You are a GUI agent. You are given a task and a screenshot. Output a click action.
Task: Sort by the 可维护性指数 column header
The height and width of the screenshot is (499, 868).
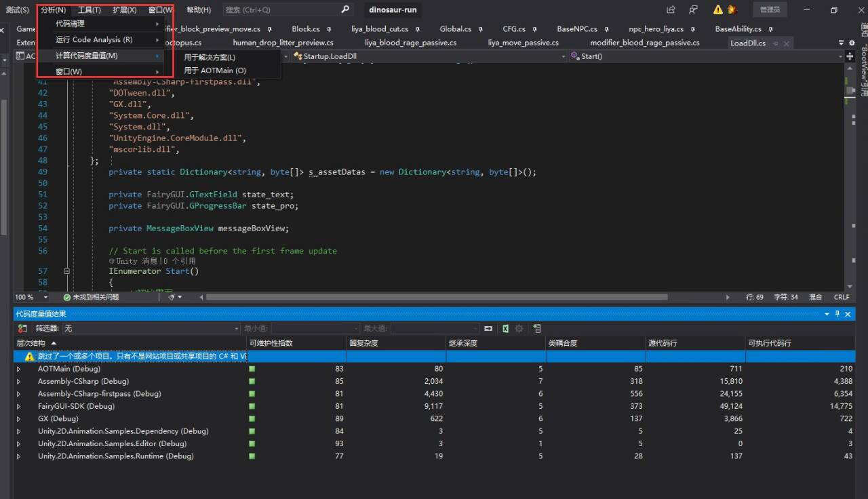296,343
